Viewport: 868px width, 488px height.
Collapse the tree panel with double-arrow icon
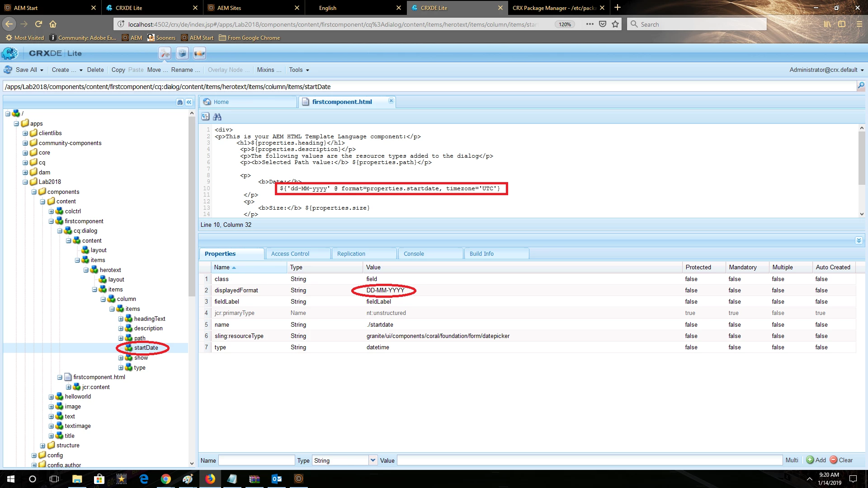(189, 102)
